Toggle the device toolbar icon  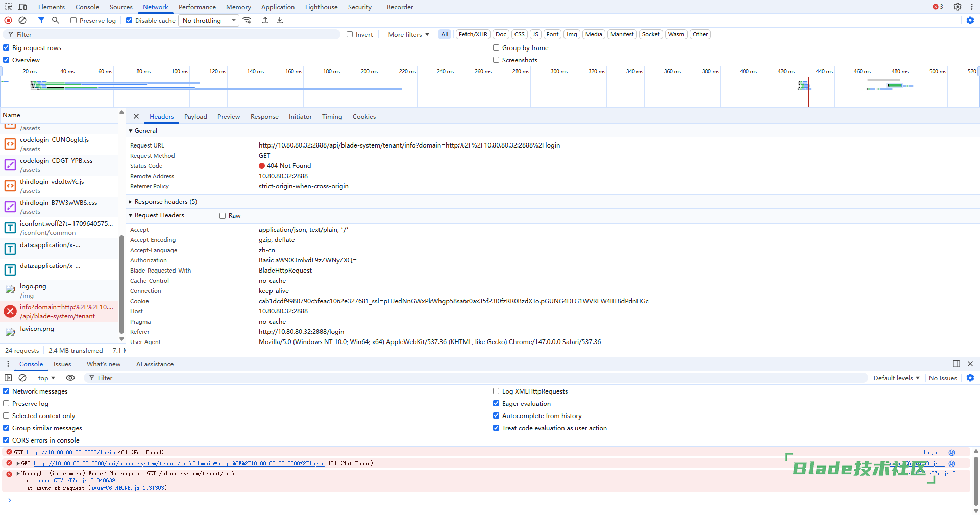23,7
